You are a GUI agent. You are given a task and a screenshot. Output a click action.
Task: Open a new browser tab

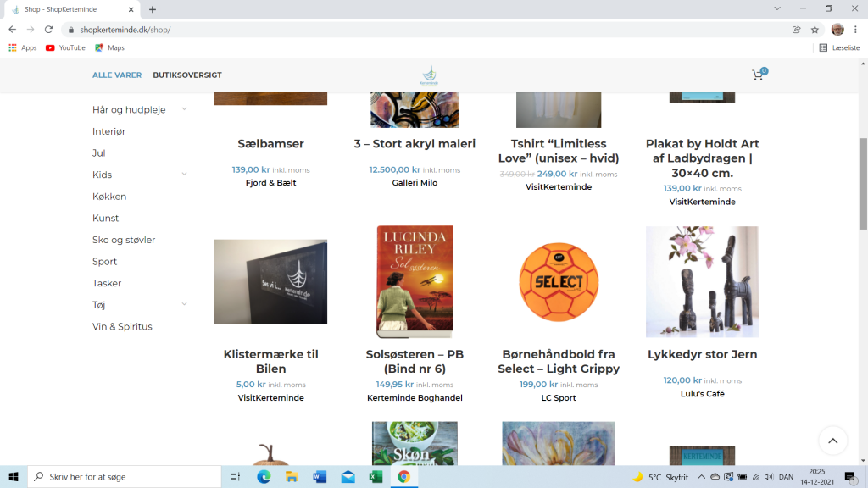pyautogui.click(x=153, y=9)
